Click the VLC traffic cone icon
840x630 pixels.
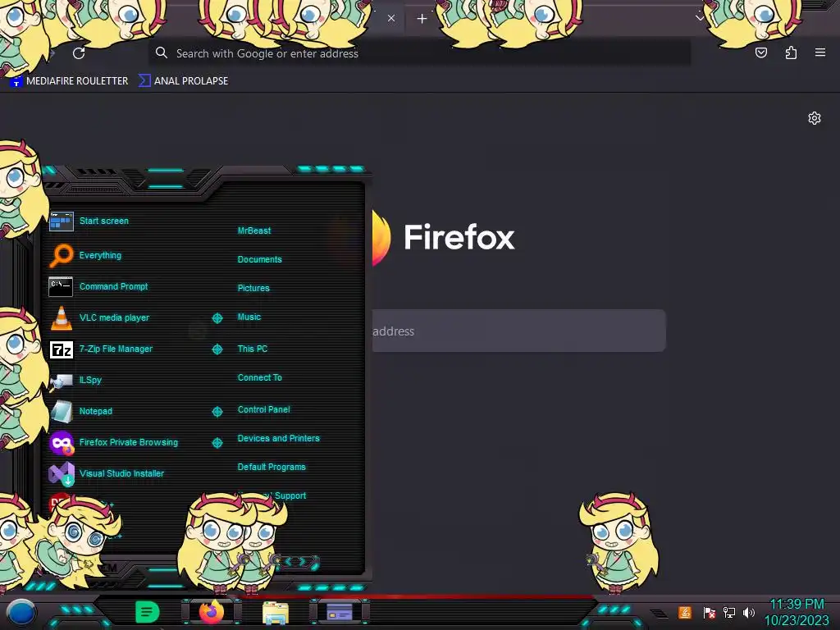(x=61, y=317)
